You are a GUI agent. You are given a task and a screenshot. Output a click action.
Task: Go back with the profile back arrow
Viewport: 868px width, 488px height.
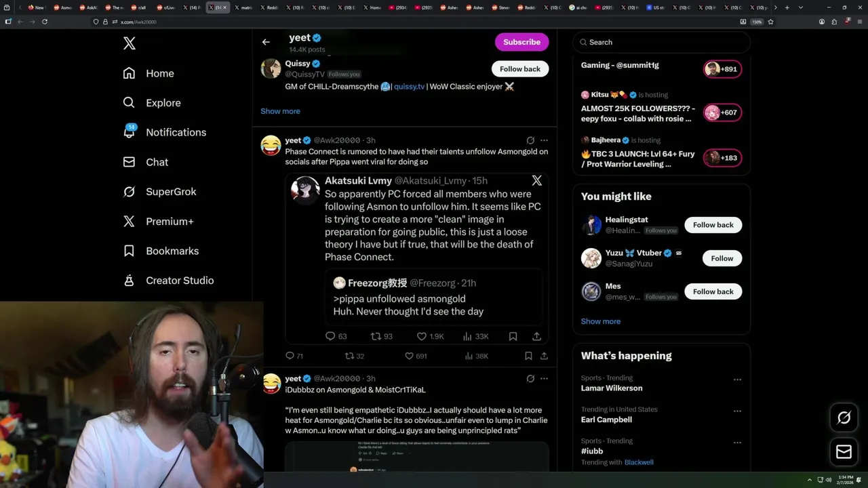click(266, 42)
